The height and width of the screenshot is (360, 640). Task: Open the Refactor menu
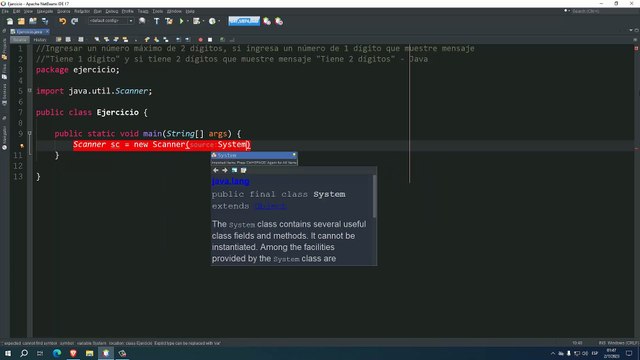tap(82, 11)
